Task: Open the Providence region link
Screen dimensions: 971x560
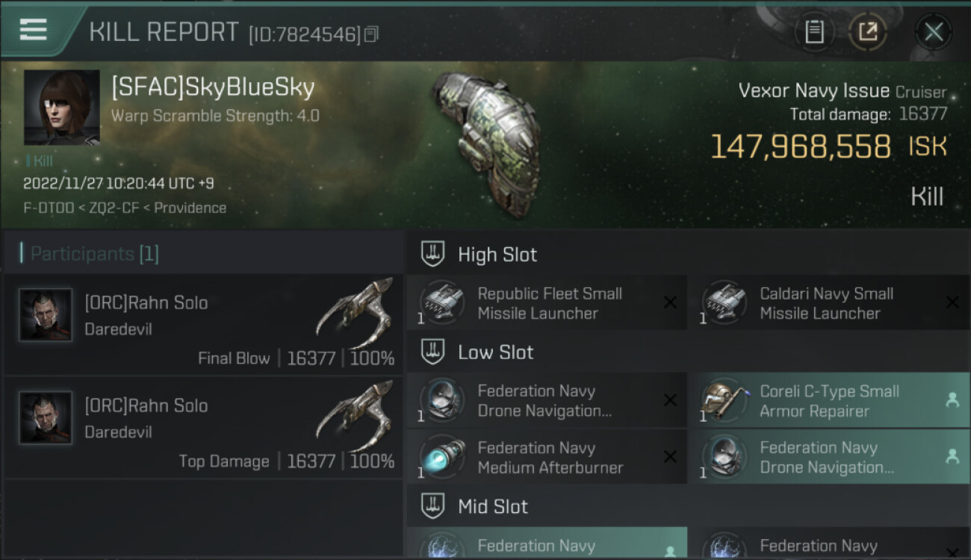Action: [x=189, y=208]
